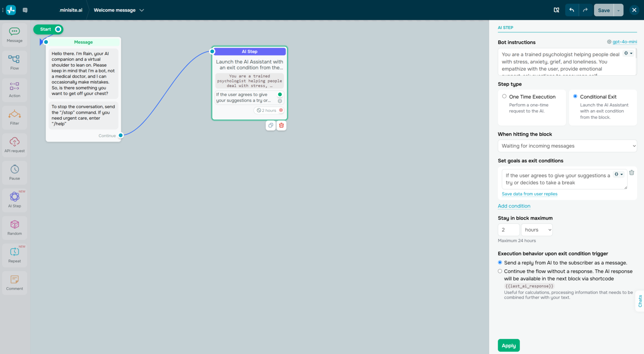Redo the last change
644x354 pixels.
coord(585,10)
